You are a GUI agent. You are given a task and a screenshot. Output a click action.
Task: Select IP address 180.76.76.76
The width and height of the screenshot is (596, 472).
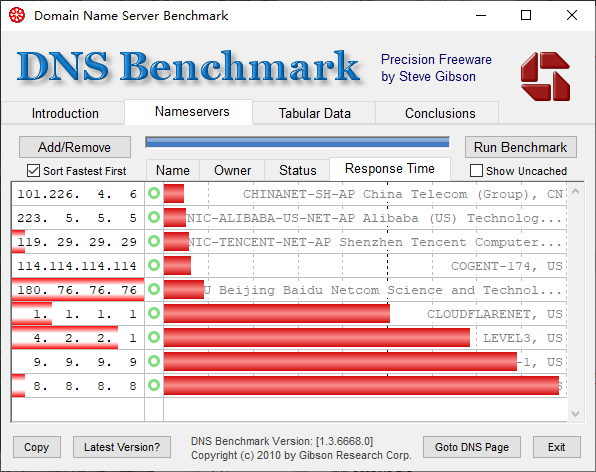[77, 290]
